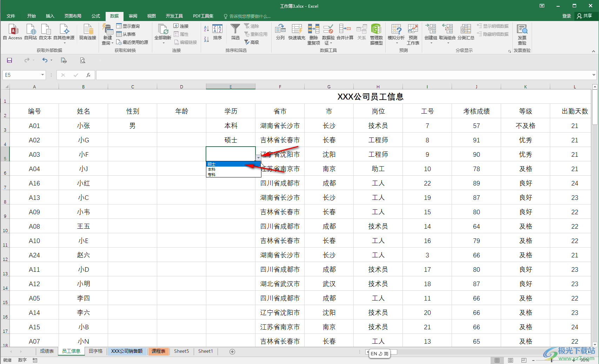The width and height of the screenshot is (599, 364).
Task: Choose 专科 from the dropdown list
Action: pyautogui.click(x=233, y=175)
